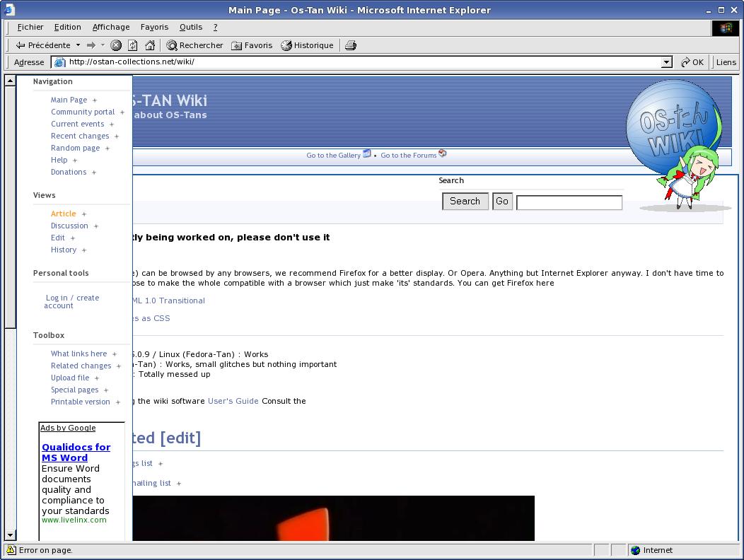The height and width of the screenshot is (560, 744).
Task: Click the Gallery icon beside Go to the Gallery
Action: (x=367, y=153)
